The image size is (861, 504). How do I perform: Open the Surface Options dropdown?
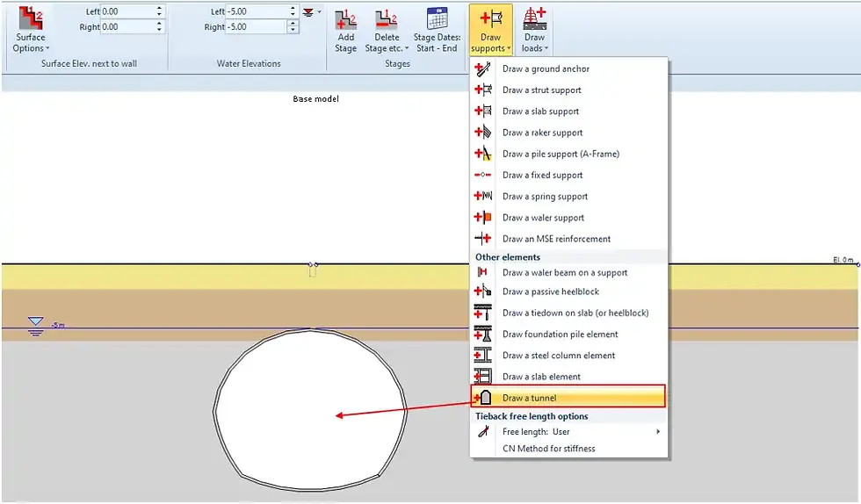tap(31, 30)
